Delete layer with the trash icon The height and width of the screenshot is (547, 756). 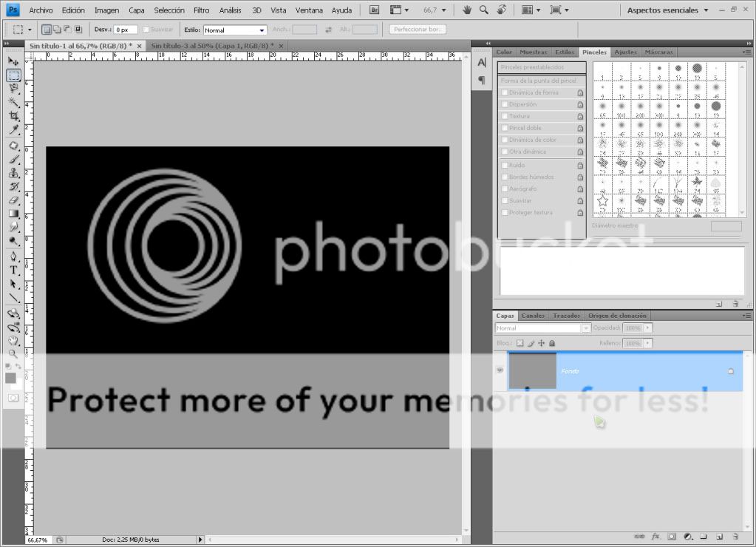pos(735,537)
